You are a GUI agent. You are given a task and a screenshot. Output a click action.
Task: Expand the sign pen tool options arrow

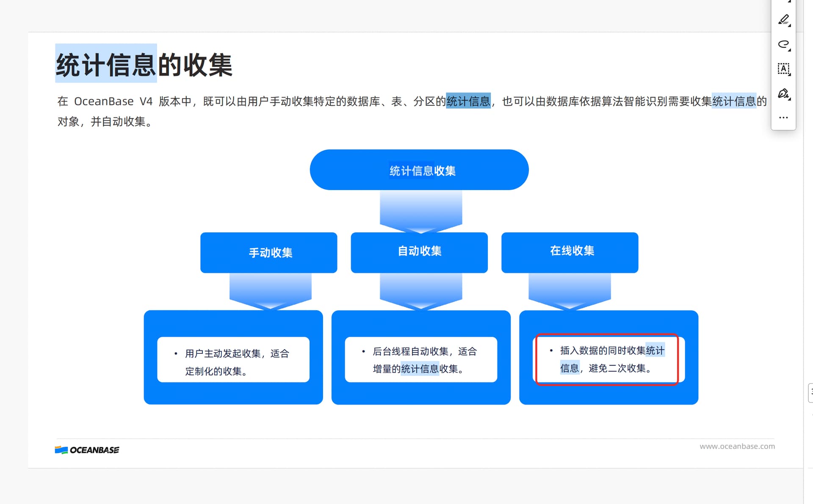click(x=790, y=99)
